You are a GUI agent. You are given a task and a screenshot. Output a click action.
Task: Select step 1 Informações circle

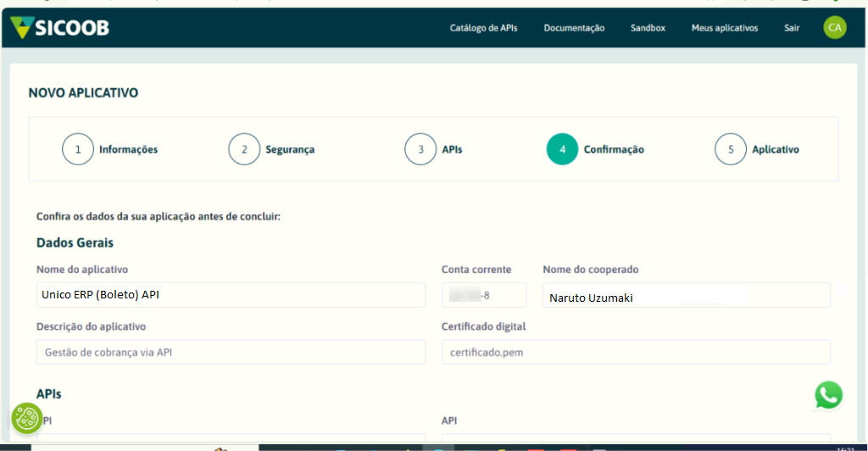pyautogui.click(x=78, y=149)
